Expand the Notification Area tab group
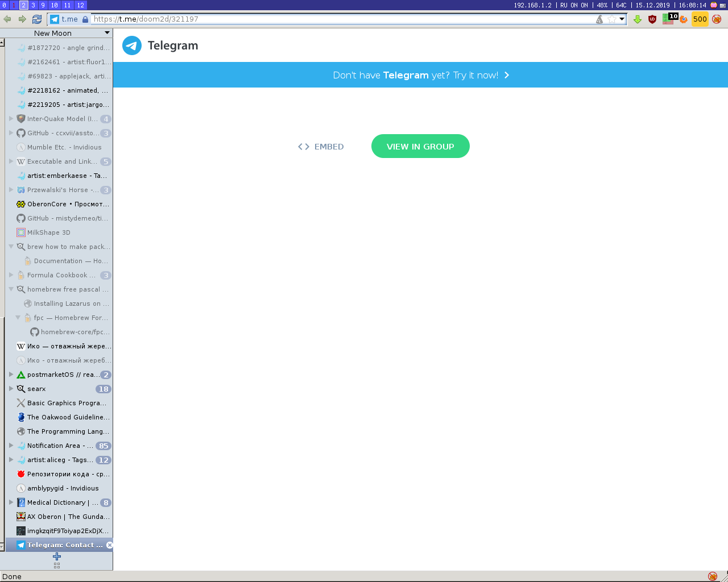This screenshot has width=728, height=582. (x=11, y=446)
